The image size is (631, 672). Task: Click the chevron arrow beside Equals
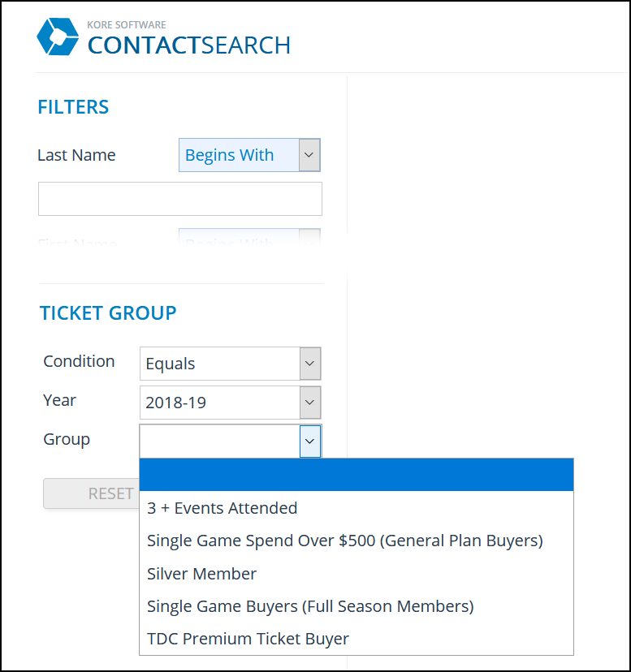click(309, 364)
